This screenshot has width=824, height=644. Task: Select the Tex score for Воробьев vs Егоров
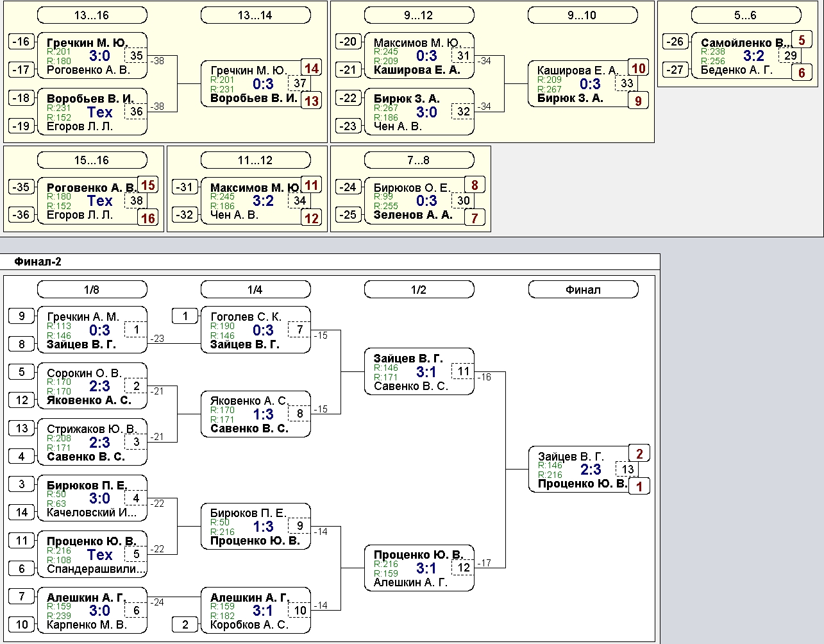[x=100, y=112]
